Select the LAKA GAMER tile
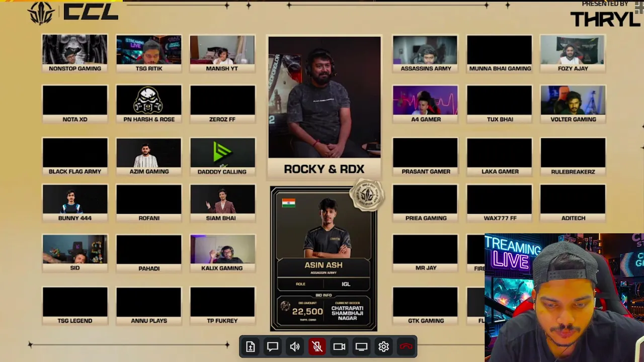The width and height of the screenshot is (644, 362). [500, 156]
